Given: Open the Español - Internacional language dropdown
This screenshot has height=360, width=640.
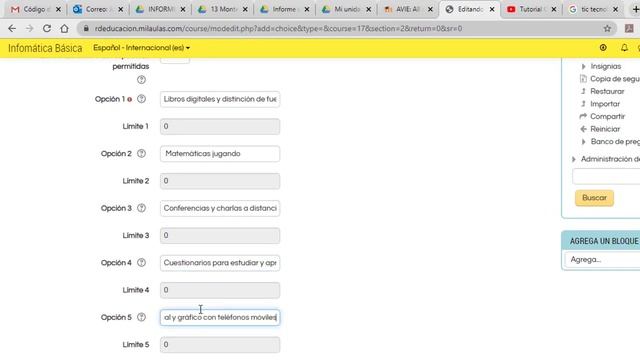Looking at the screenshot, I should coord(141,48).
